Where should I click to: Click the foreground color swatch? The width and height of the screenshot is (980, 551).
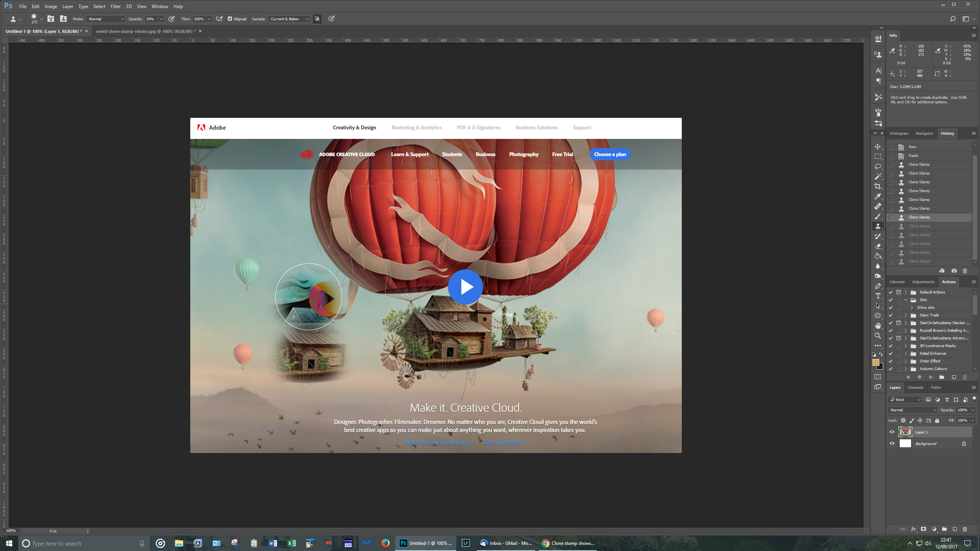pyautogui.click(x=875, y=362)
